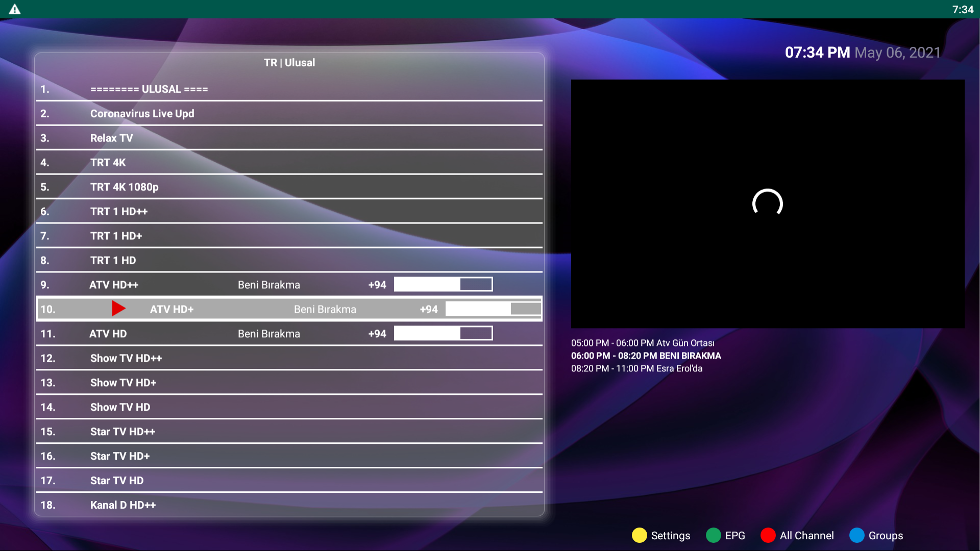Select the ULUSAL header row

[x=289, y=89]
